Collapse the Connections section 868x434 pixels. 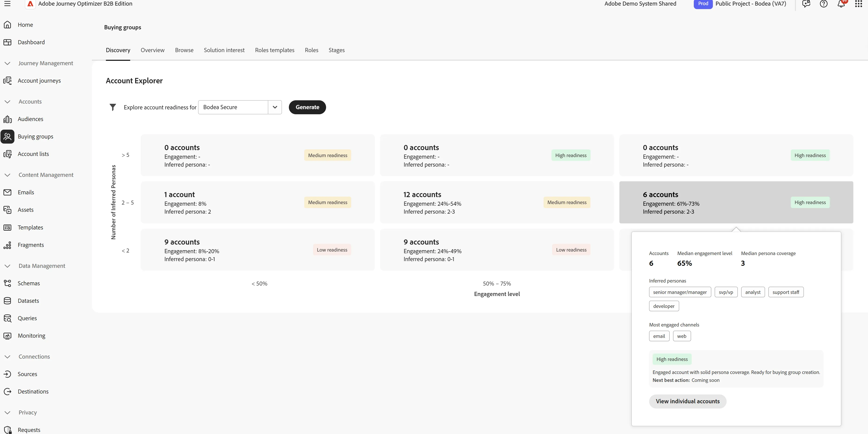7,357
